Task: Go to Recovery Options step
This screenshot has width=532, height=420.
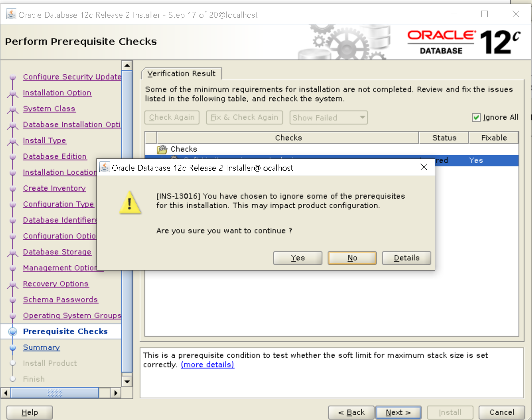Action: (x=56, y=284)
